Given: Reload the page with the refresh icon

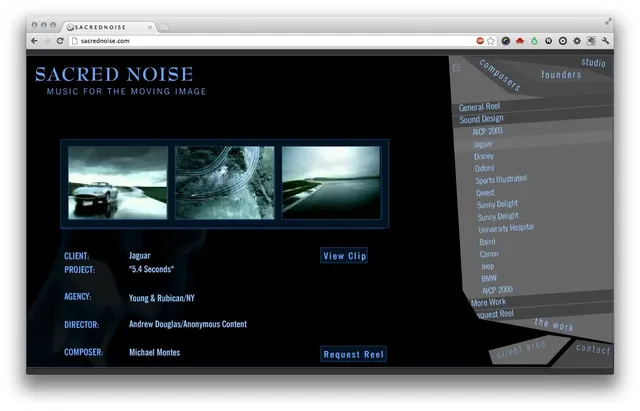Looking at the screenshot, I should pyautogui.click(x=60, y=41).
